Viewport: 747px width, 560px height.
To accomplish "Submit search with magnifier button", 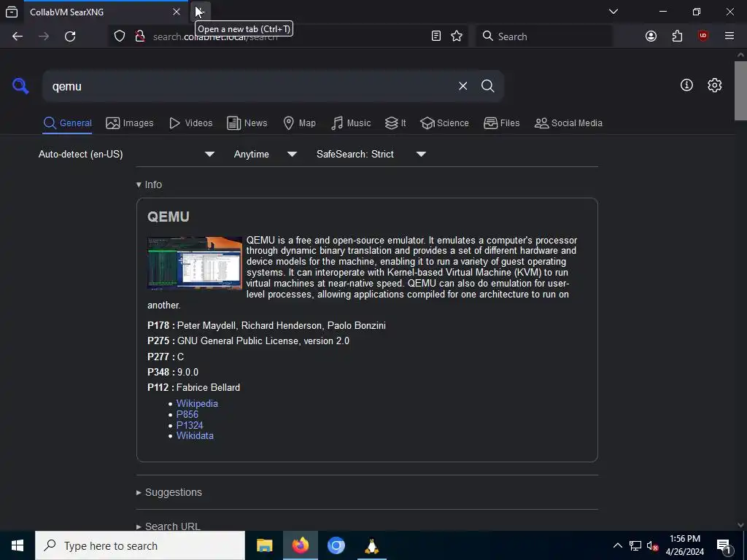I will pyautogui.click(x=487, y=86).
